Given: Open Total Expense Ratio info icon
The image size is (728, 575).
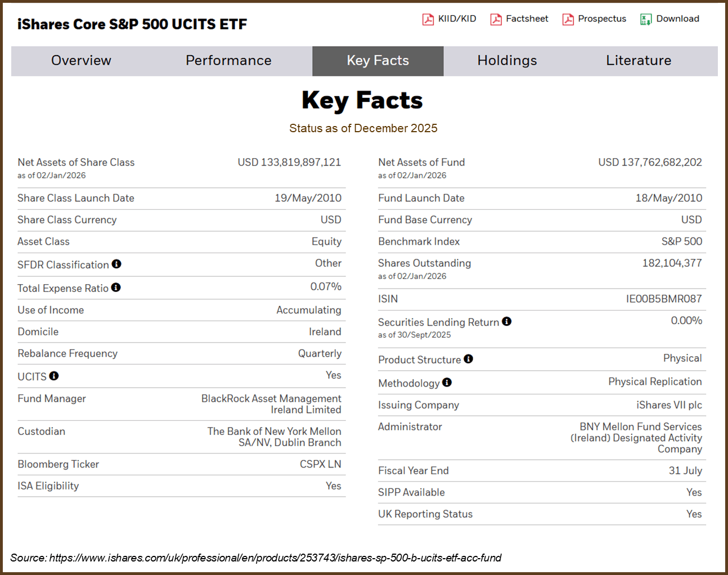Looking at the screenshot, I should tap(116, 287).
